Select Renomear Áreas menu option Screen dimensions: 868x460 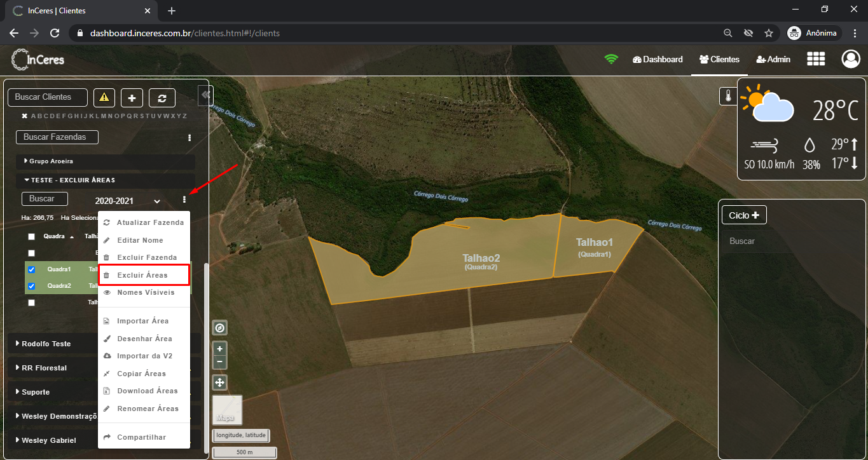coord(144,409)
